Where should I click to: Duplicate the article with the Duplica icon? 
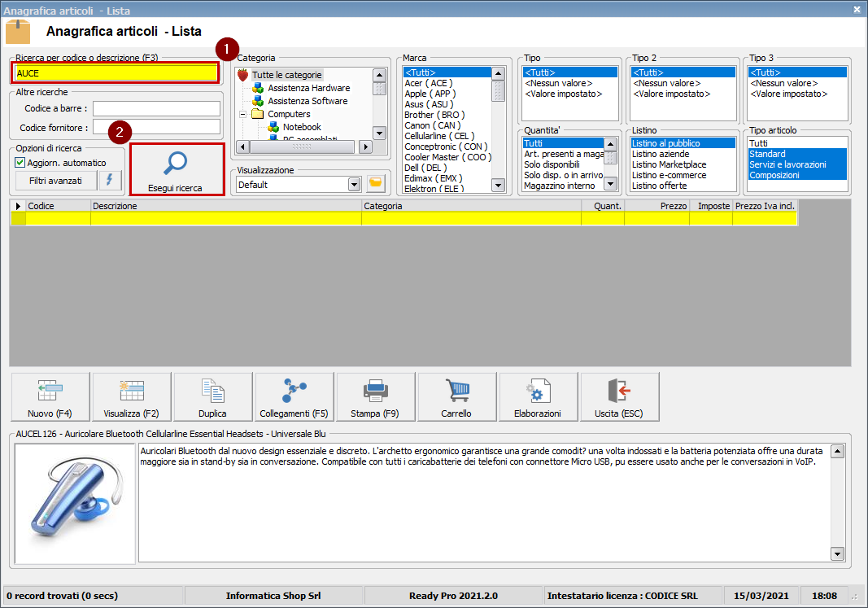click(212, 396)
